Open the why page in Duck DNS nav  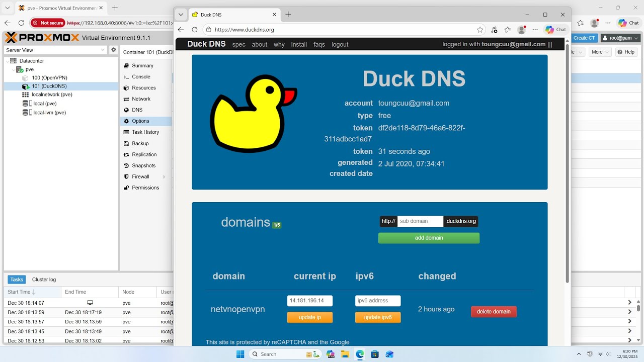279,44
